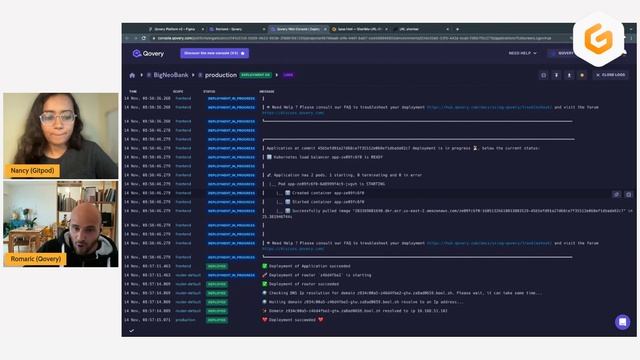Select Nancy (Gitpod) video thumbnail
640x360 pixels.
coord(61,136)
